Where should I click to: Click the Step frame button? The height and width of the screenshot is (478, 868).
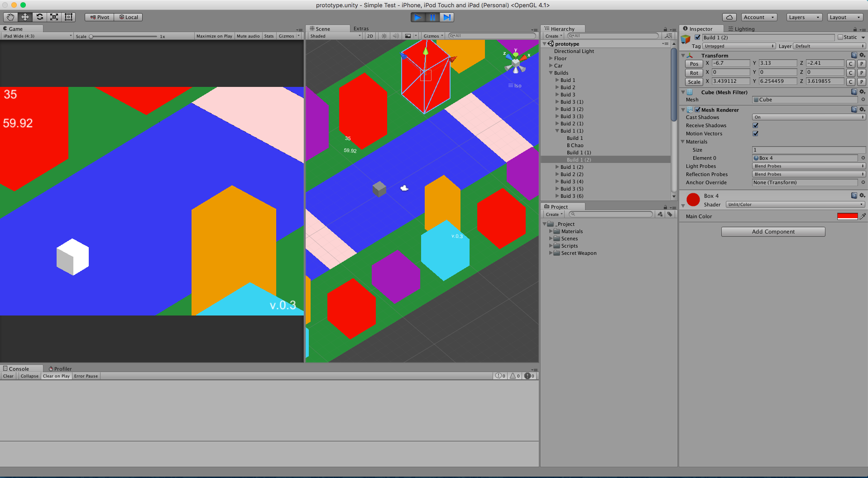(447, 17)
